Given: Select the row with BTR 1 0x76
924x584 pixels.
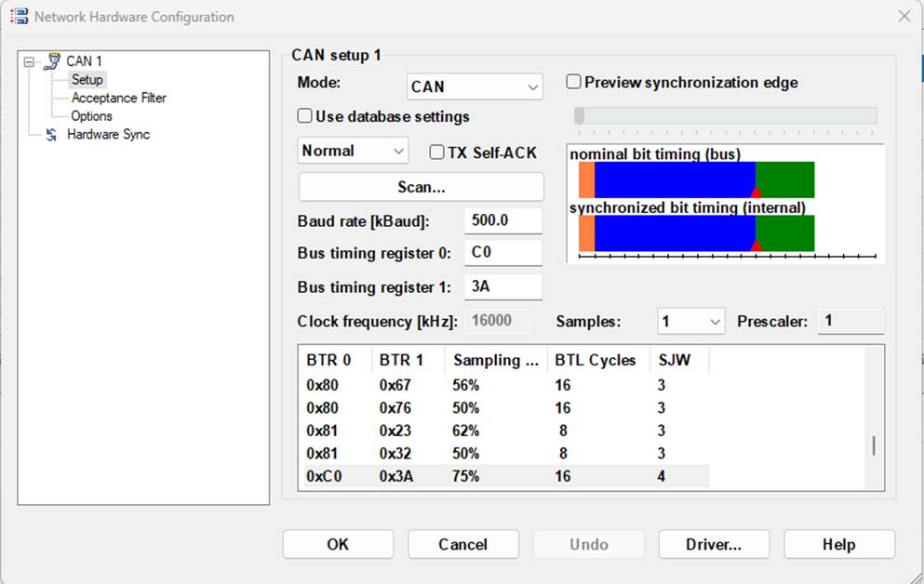Looking at the screenshot, I should [x=507, y=408].
